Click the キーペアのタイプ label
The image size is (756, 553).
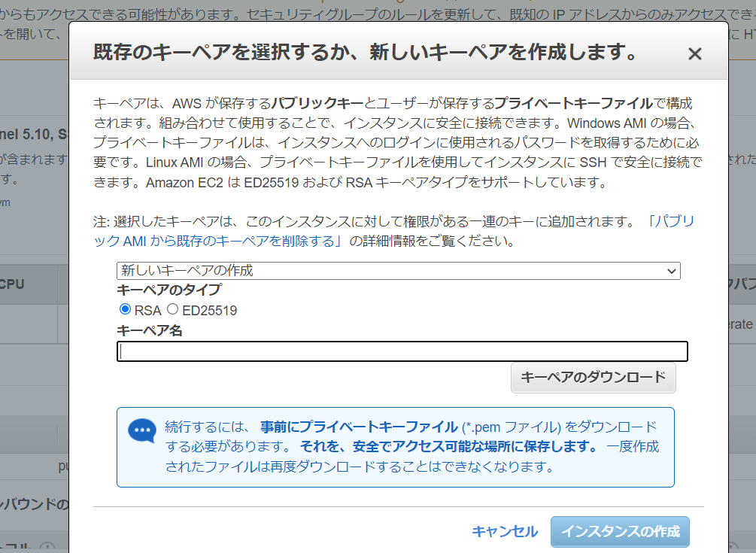click(169, 290)
